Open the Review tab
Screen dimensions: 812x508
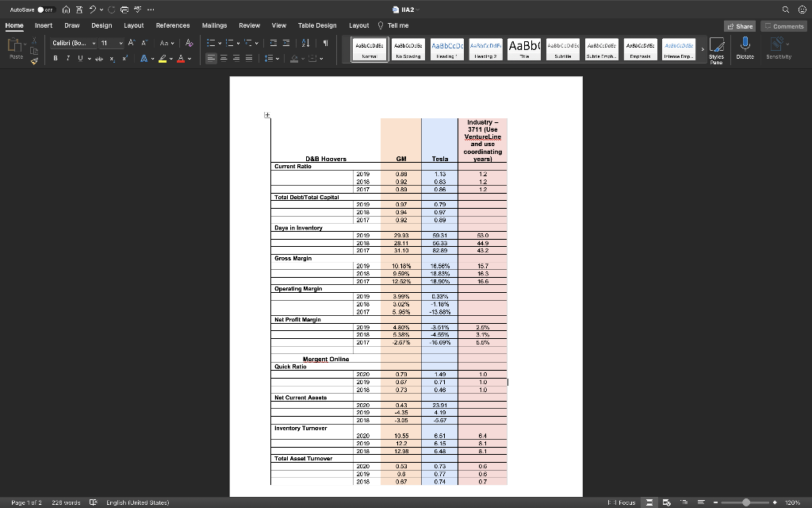pos(249,25)
